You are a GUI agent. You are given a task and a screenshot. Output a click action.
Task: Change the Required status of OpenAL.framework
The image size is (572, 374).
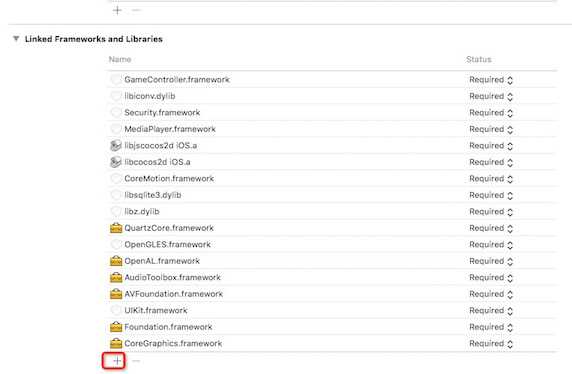coord(491,261)
